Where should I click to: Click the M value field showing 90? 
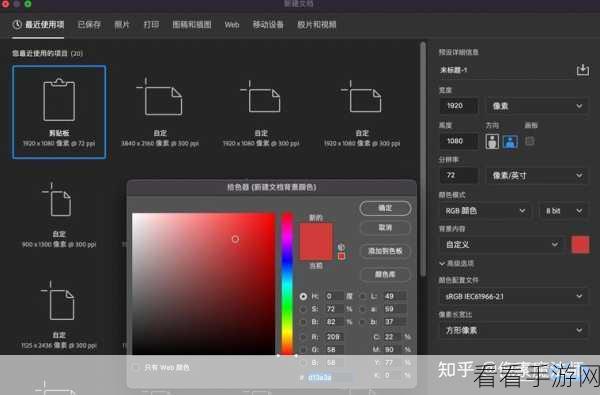tap(393, 349)
